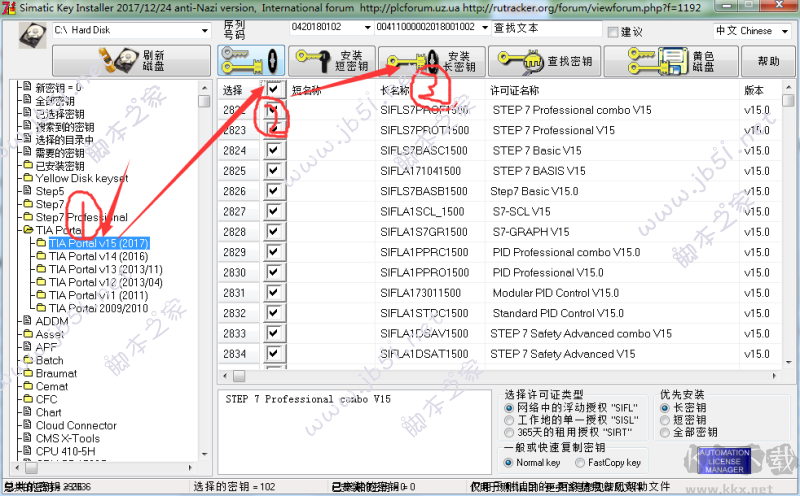The image size is (800, 496).
Task: Open the long serial 00411000002018001002 dropdown
Action: (x=485, y=27)
